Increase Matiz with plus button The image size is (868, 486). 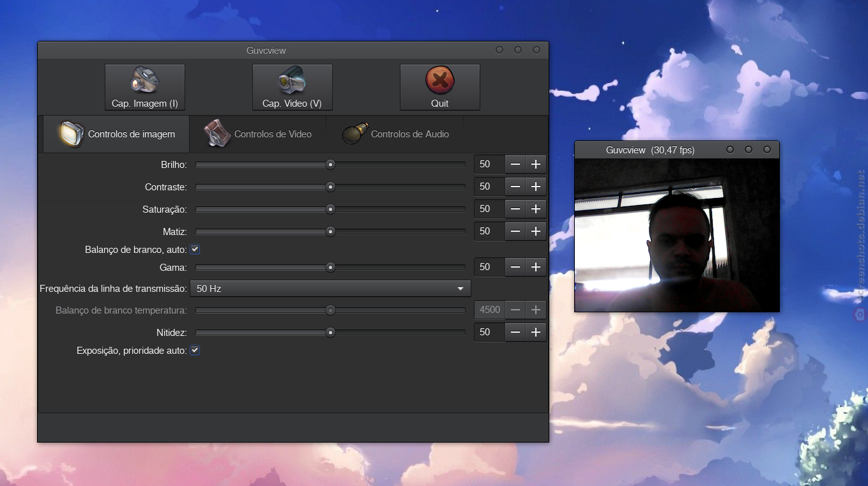pos(536,231)
